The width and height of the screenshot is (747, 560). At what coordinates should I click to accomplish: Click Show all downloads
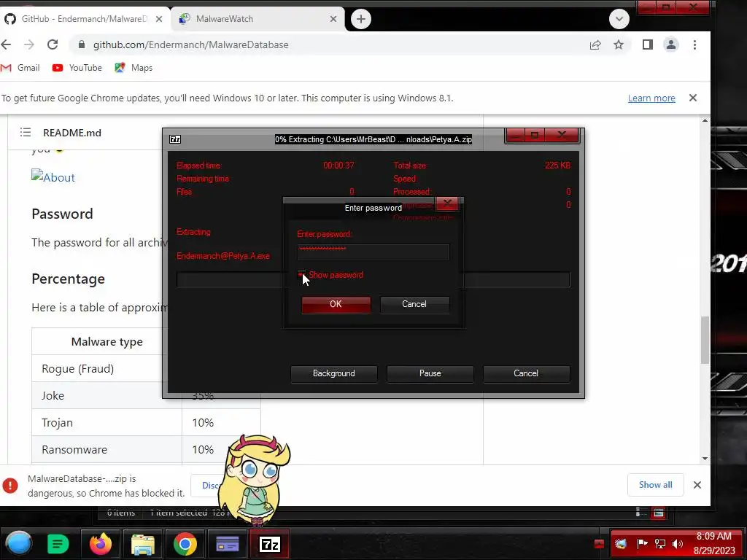point(656,485)
